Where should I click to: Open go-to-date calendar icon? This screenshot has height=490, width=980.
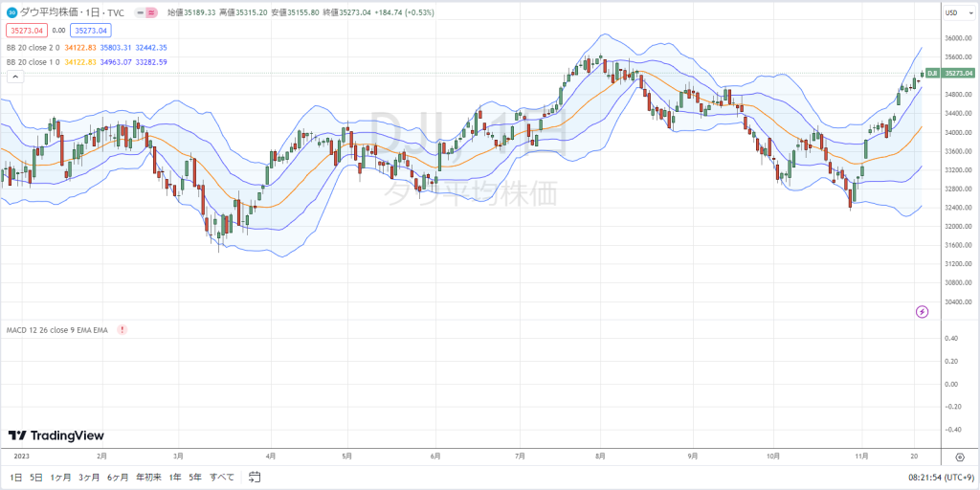[255, 477]
